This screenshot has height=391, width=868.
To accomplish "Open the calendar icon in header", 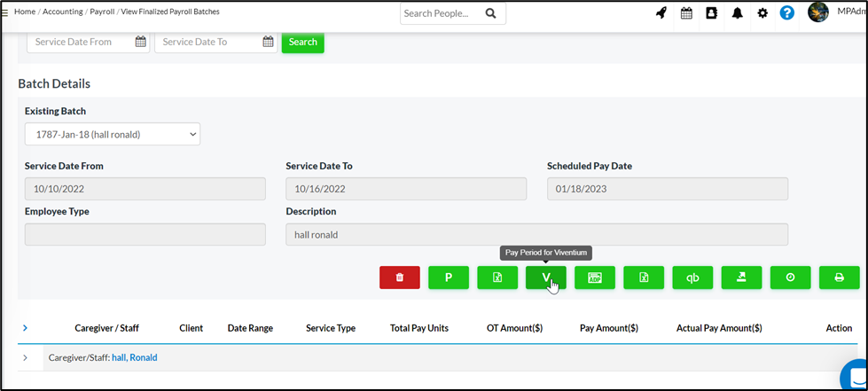I will pyautogui.click(x=686, y=13).
